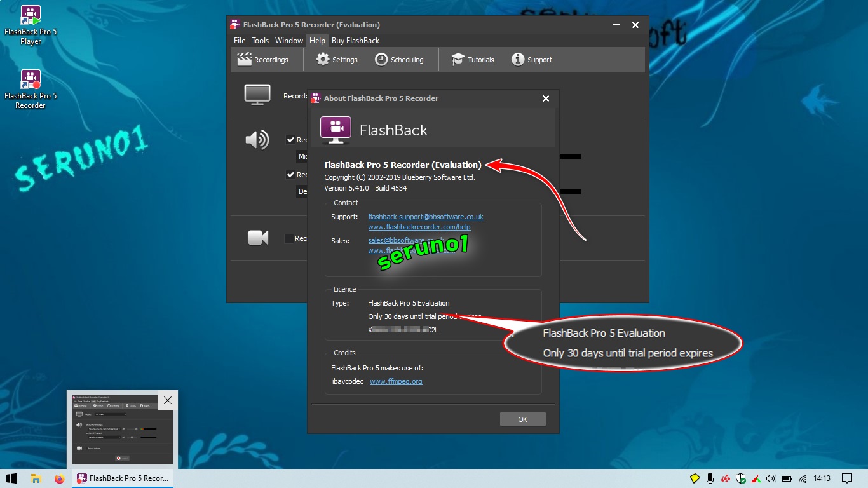
Task: Click the monitor screen record icon
Action: [x=257, y=95]
